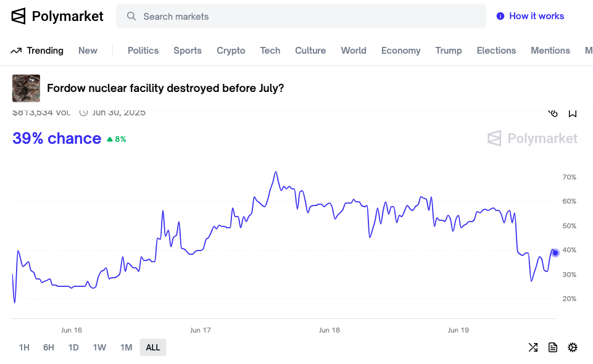Open the Elections category
Image resolution: width=593 pixels, height=364 pixels.
click(496, 51)
